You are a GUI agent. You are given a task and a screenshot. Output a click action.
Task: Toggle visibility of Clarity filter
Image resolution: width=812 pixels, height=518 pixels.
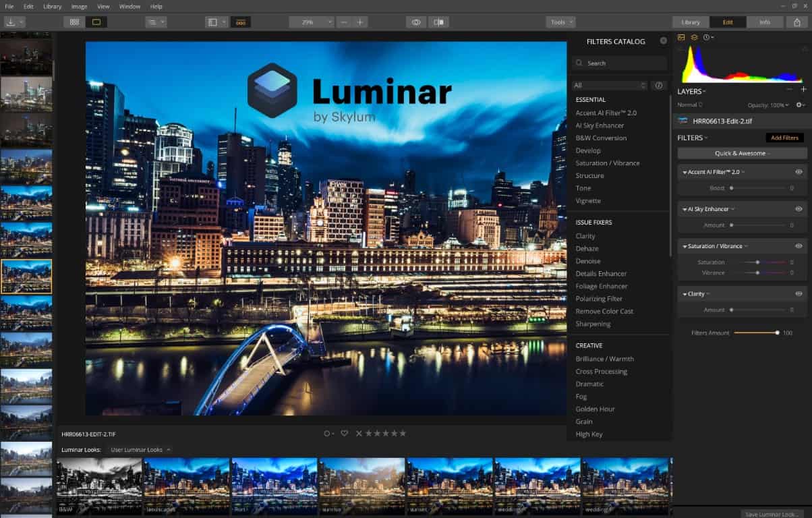[x=799, y=294]
